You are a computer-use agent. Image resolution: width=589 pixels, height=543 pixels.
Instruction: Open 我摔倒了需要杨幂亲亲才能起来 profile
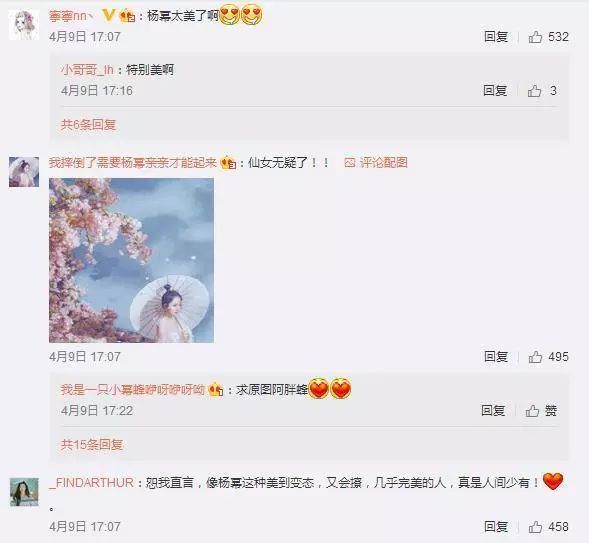133,163
